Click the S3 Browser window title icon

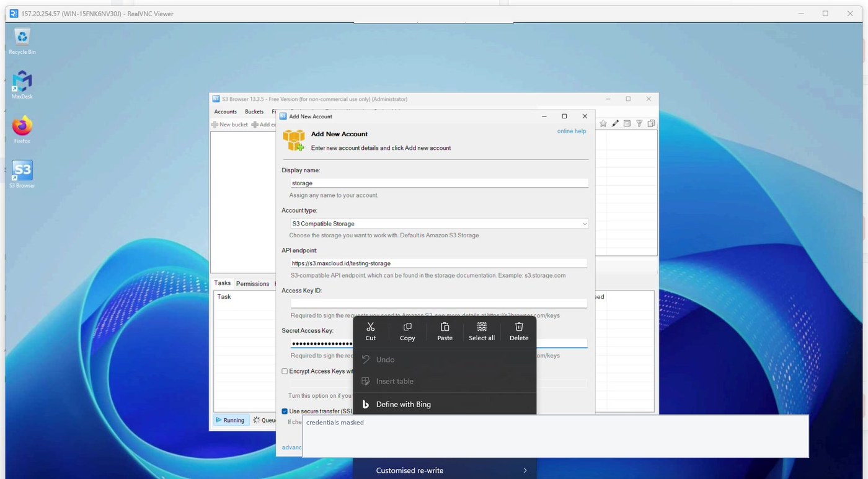pos(216,99)
